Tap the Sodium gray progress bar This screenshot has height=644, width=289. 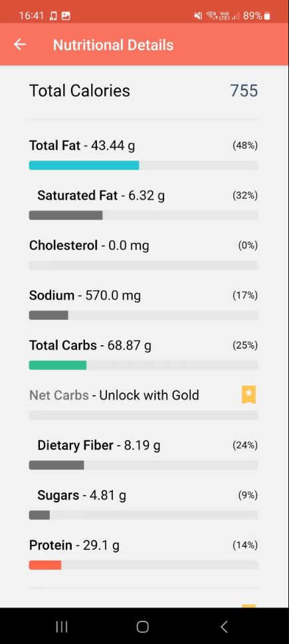click(x=48, y=315)
